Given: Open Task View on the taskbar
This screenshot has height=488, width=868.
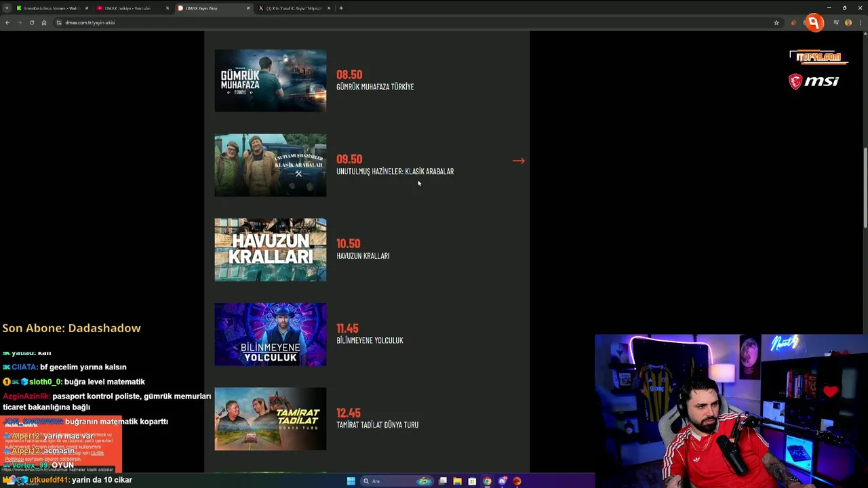Looking at the screenshot, I should click(x=443, y=481).
